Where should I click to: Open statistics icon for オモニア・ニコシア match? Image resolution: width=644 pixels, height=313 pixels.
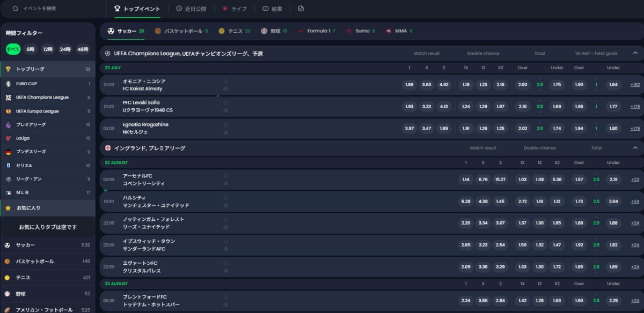(x=225, y=88)
